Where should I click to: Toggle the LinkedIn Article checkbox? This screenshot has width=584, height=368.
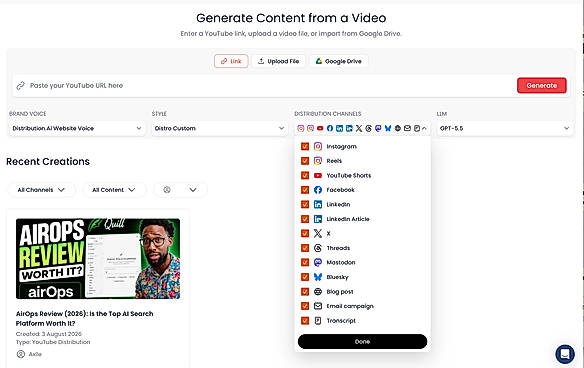coord(305,219)
